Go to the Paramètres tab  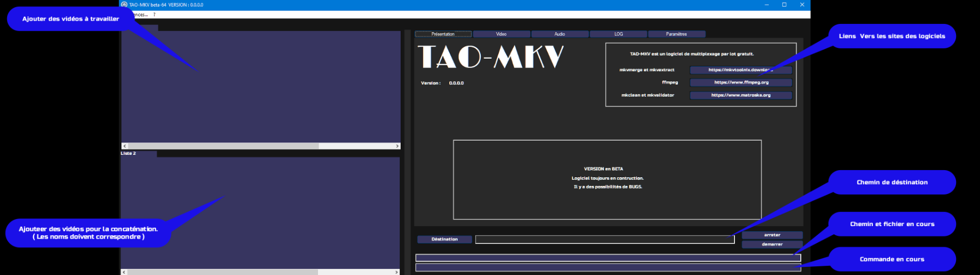point(676,34)
